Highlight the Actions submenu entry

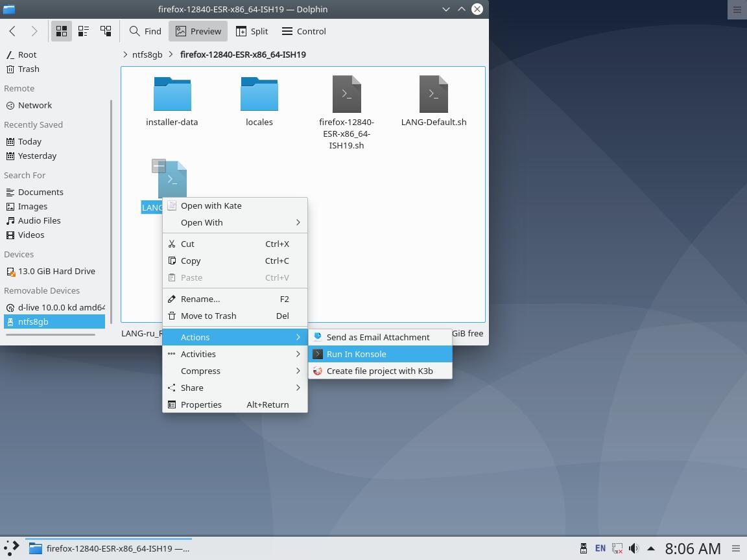click(x=235, y=337)
